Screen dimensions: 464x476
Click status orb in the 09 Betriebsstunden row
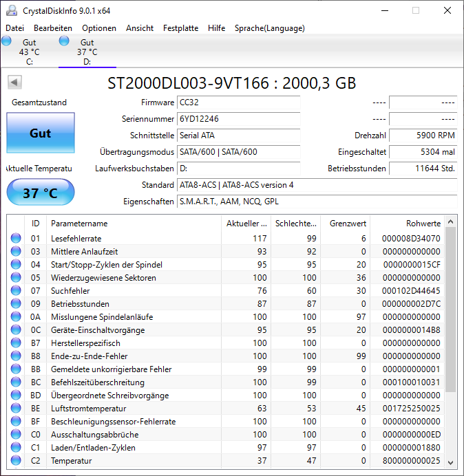16,303
